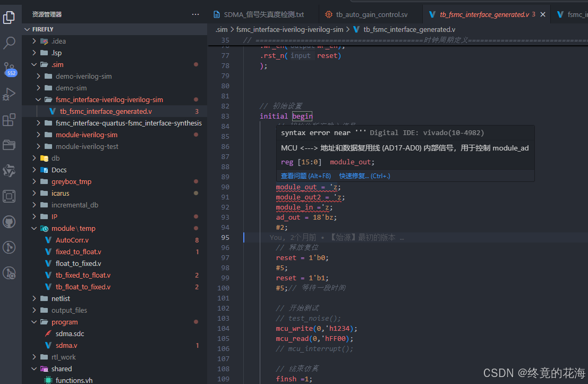Click 查看问题 (Alt+F8) link in hover

[305, 176]
